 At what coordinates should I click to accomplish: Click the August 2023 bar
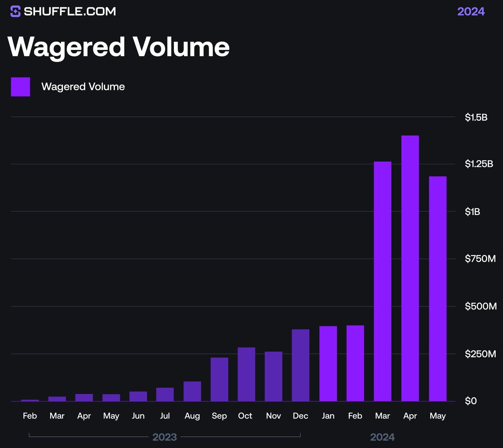click(192, 391)
